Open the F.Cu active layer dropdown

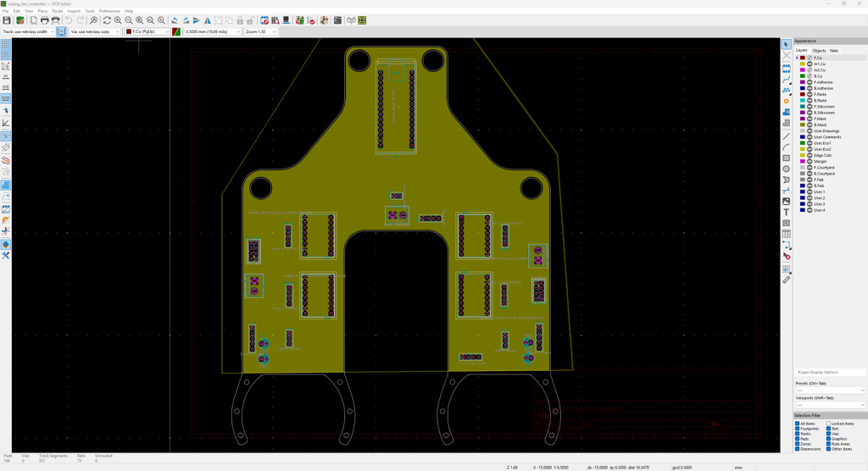[x=147, y=32]
